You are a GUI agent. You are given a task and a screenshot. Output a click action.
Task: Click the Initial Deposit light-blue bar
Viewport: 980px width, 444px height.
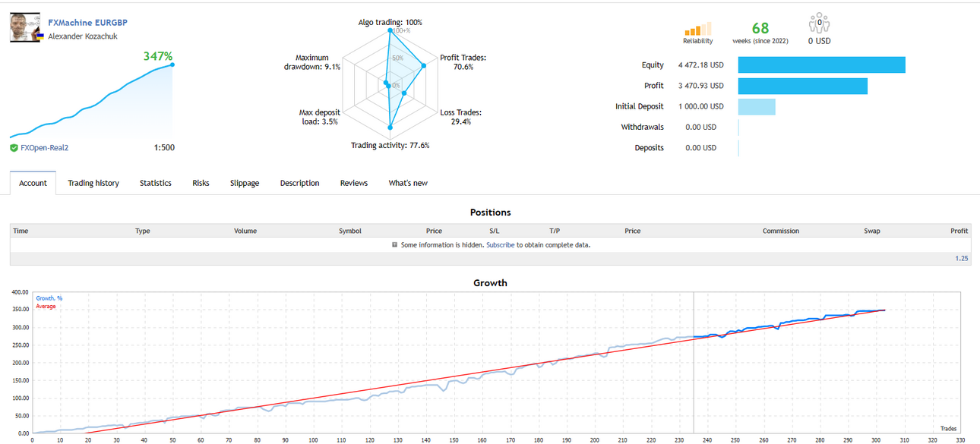point(757,106)
